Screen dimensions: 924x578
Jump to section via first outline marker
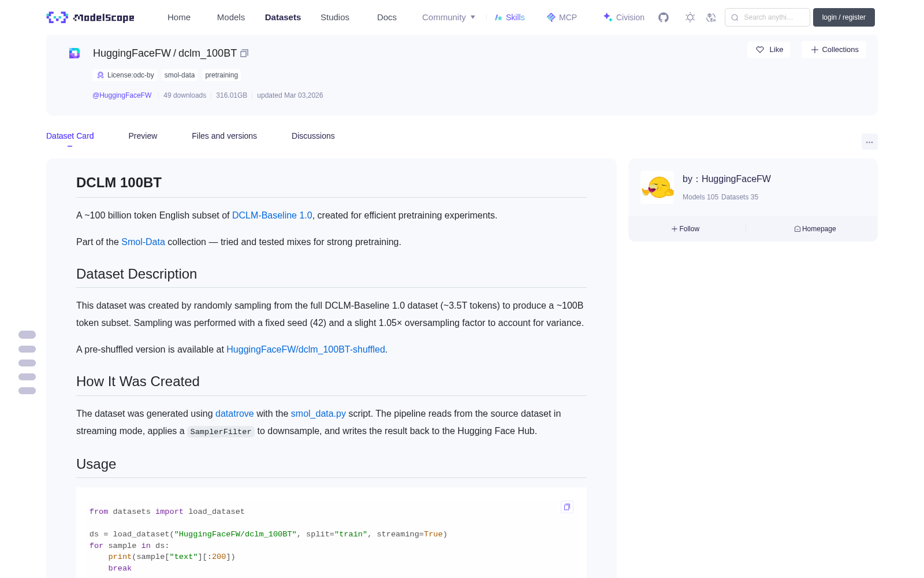coord(27,335)
